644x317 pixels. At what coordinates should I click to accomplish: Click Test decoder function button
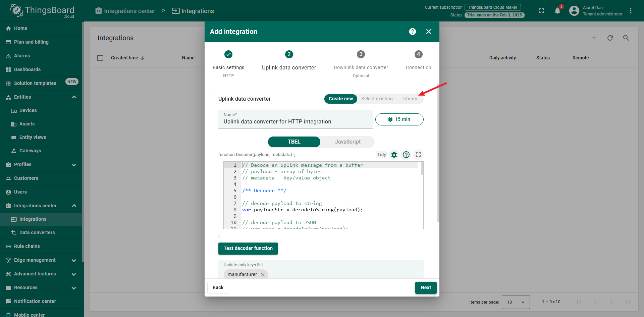point(248,249)
